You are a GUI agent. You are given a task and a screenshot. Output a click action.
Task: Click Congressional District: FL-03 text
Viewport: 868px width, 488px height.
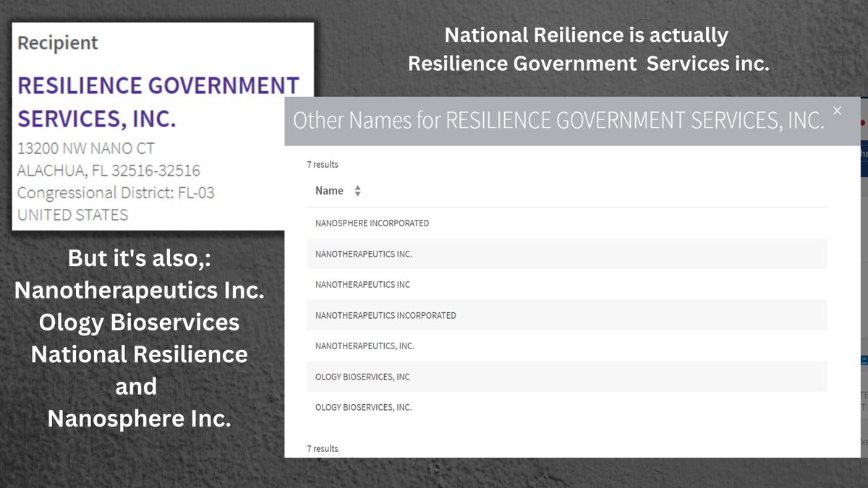(x=116, y=193)
